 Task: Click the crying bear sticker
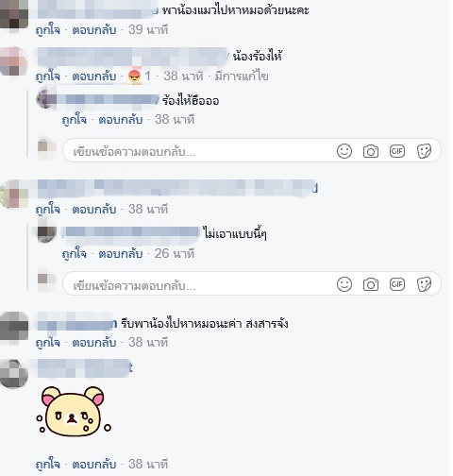(74, 411)
